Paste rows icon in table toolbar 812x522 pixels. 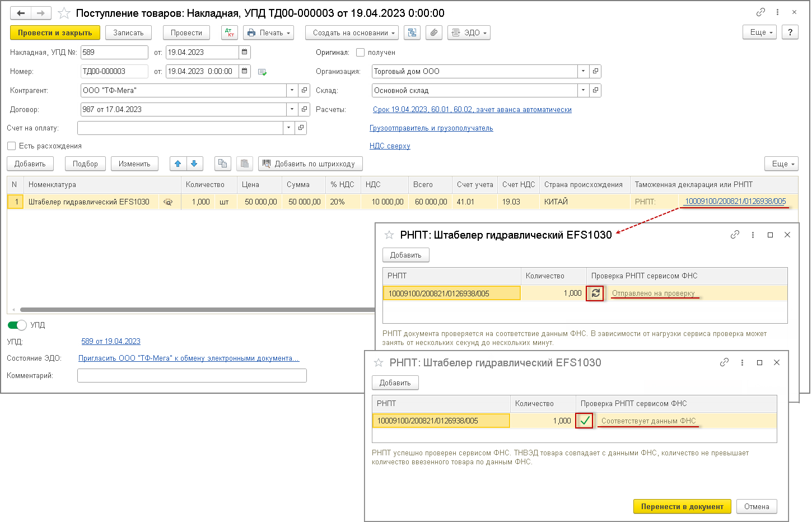tap(245, 164)
